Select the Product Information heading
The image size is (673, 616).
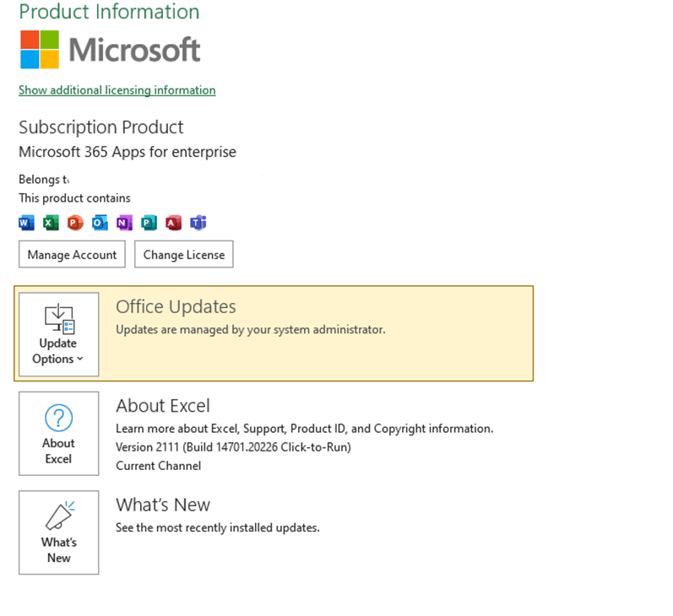click(x=110, y=12)
